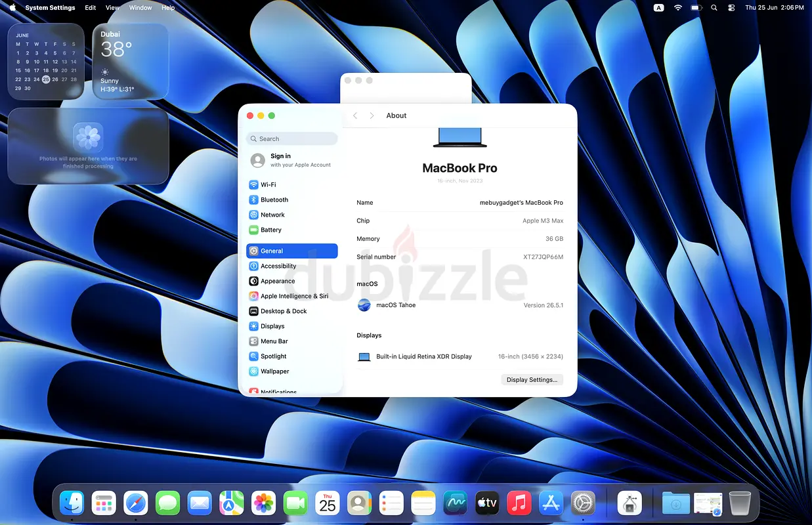Click 'Version 26.5.1' text

[x=544, y=305]
